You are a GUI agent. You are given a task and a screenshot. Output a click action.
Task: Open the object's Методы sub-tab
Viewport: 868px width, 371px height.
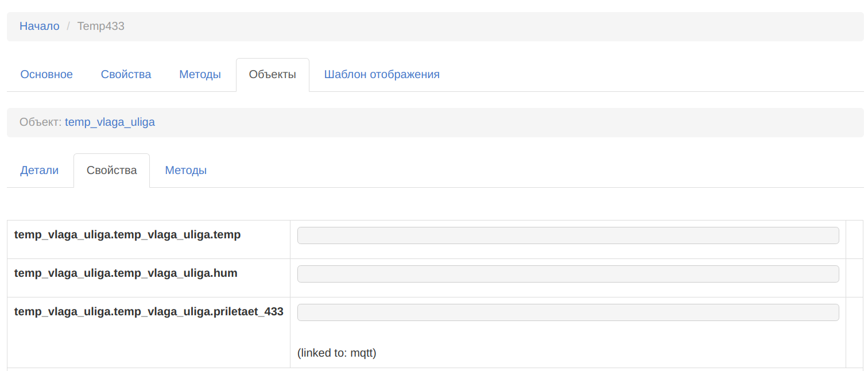[185, 171]
